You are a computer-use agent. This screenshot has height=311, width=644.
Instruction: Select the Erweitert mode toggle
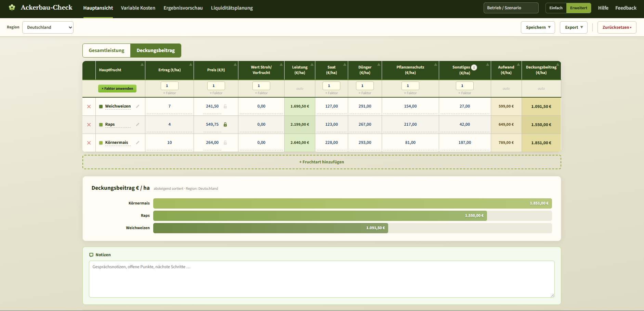(579, 8)
